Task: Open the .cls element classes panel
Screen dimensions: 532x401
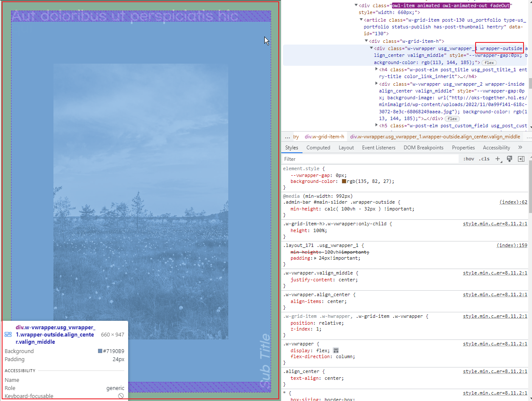Action: [x=484, y=159]
